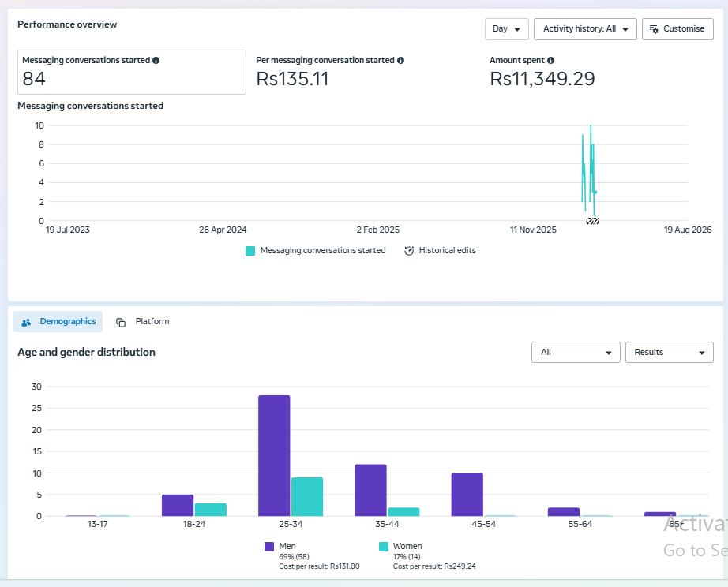The image size is (728, 587).
Task: Click the Men bar for 45-54
Action: click(x=467, y=495)
